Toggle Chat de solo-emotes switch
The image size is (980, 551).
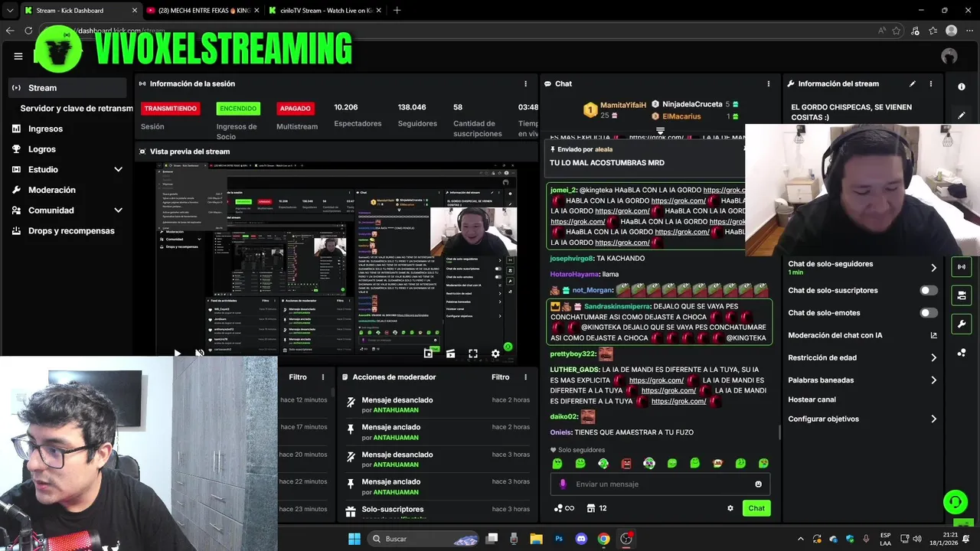click(x=928, y=312)
